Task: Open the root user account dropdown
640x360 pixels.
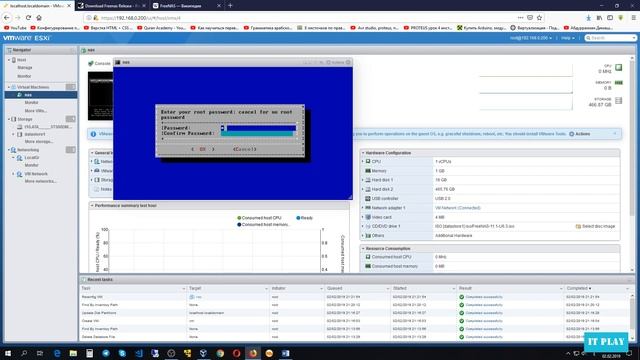Action: click(531, 38)
